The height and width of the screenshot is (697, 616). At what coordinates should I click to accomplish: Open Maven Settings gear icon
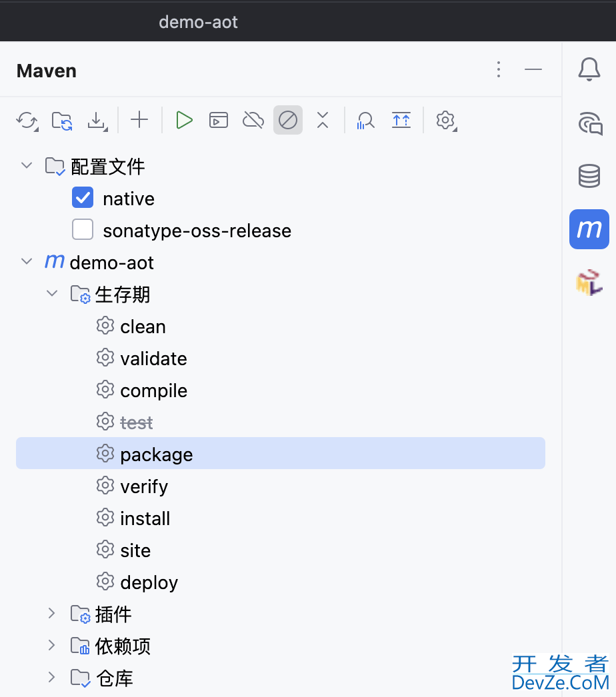[x=445, y=121]
